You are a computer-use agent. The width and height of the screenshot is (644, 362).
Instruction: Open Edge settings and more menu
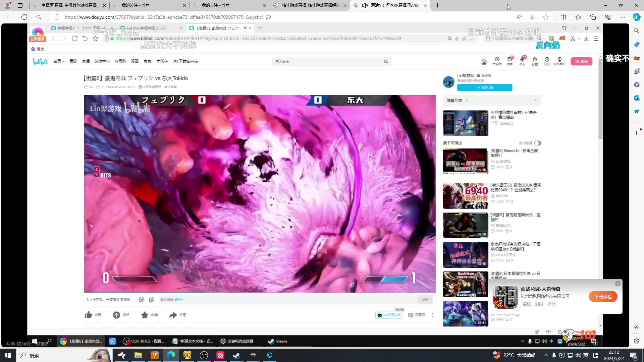point(623,17)
